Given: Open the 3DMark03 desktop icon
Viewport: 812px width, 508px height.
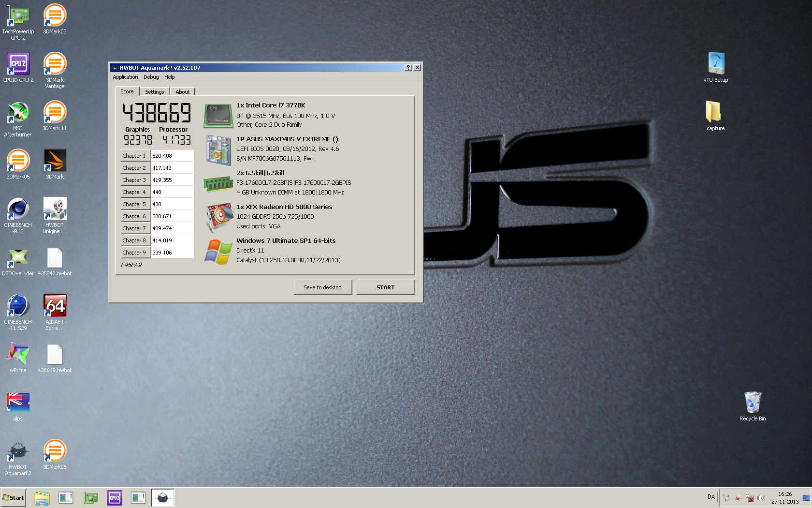Looking at the screenshot, I should coord(55,19).
